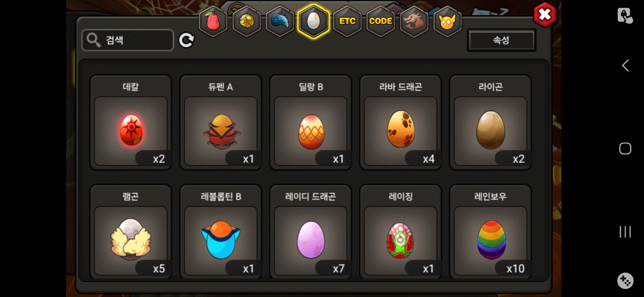The height and width of the screenshot is (297, 644).
Task: Click the 검색 search field
Action: 128,40
